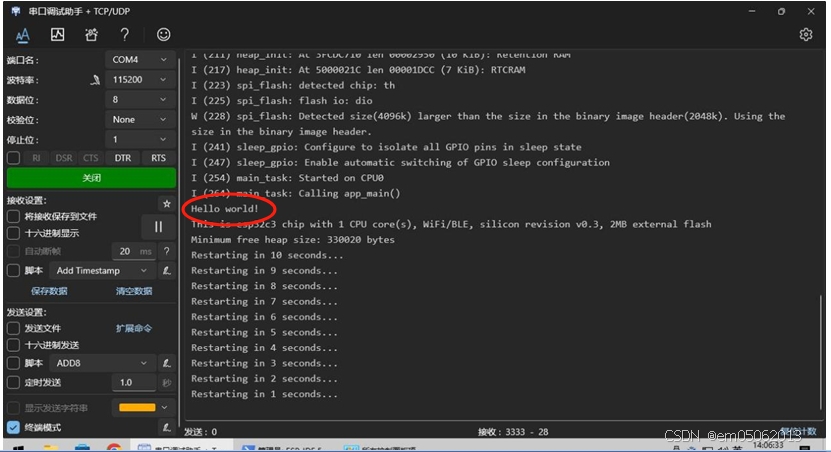Open Add Timestamp script dropdown
The width and height of the screenshot is (831, 452).
pos(102,271)
